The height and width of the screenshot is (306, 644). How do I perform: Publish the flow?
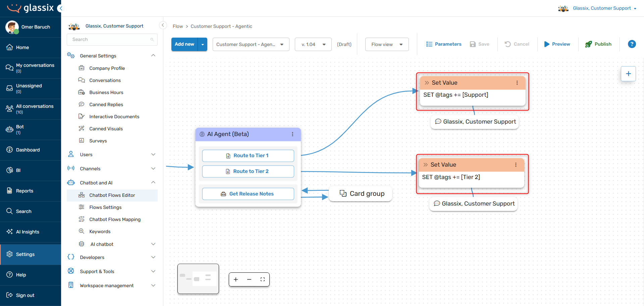pyautogui.click(x=598, y=44)
